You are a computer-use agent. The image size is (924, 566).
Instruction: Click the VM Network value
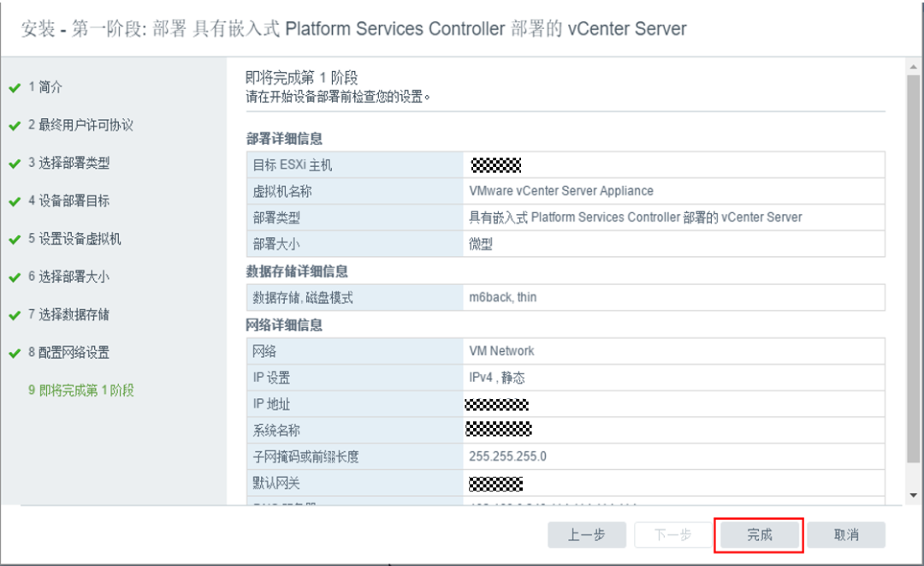click(501, 351)
